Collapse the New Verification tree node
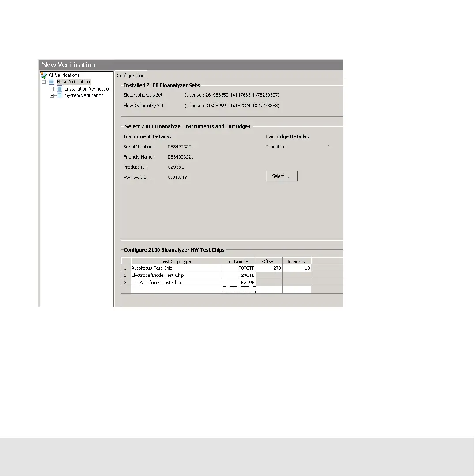This screenshot has height=476, width=475. (44, 82)
